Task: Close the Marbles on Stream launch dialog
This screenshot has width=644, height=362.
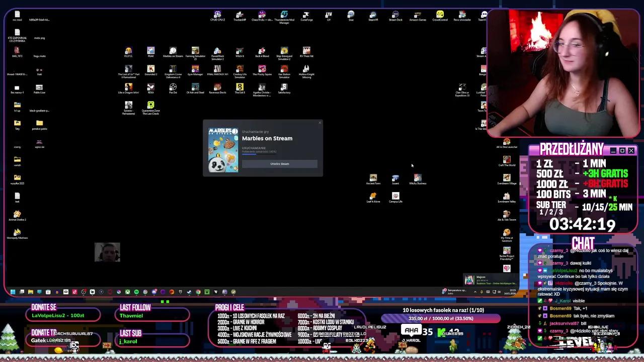Action: (319, 123)
